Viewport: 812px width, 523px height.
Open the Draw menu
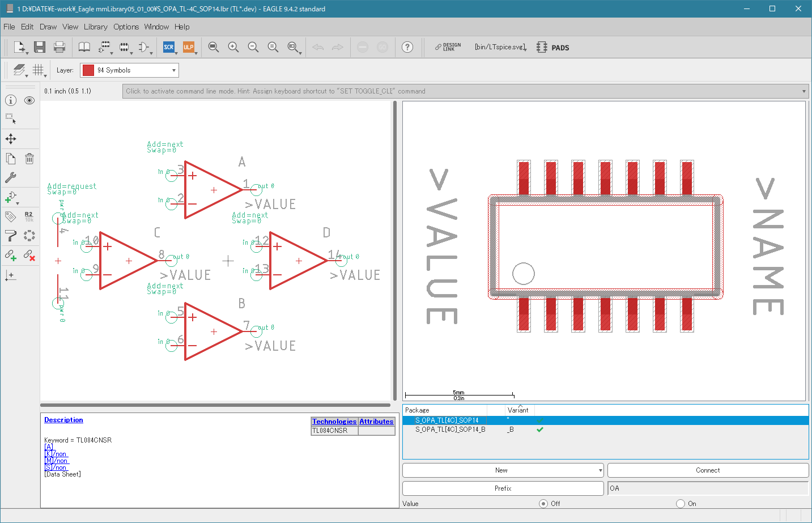click(48, 27)
